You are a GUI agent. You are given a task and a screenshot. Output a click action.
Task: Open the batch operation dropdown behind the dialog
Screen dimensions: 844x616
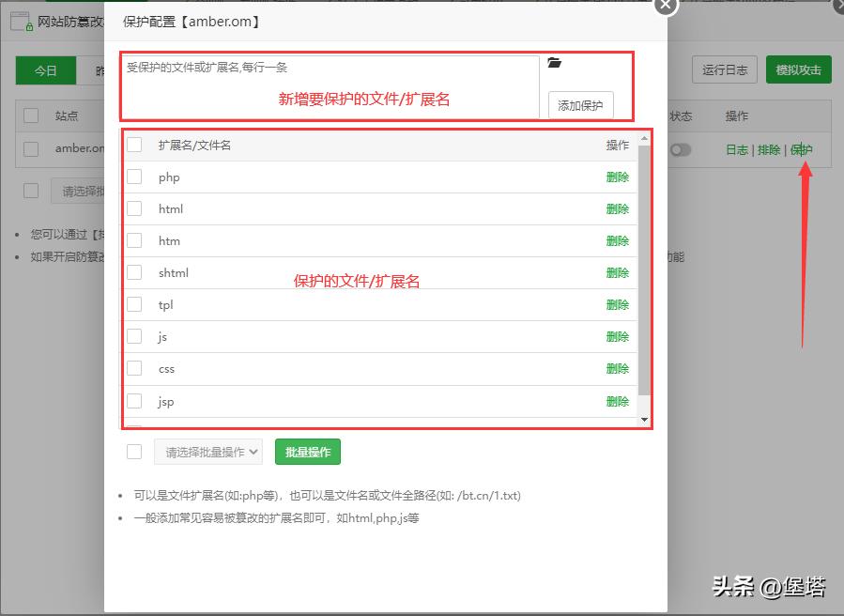(x=78, y=191)
